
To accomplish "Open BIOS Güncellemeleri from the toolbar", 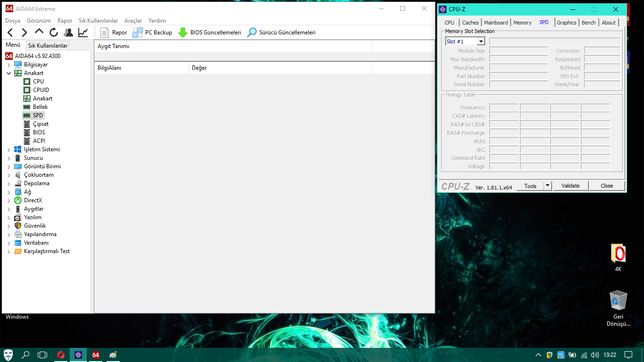I will [209, 33].
